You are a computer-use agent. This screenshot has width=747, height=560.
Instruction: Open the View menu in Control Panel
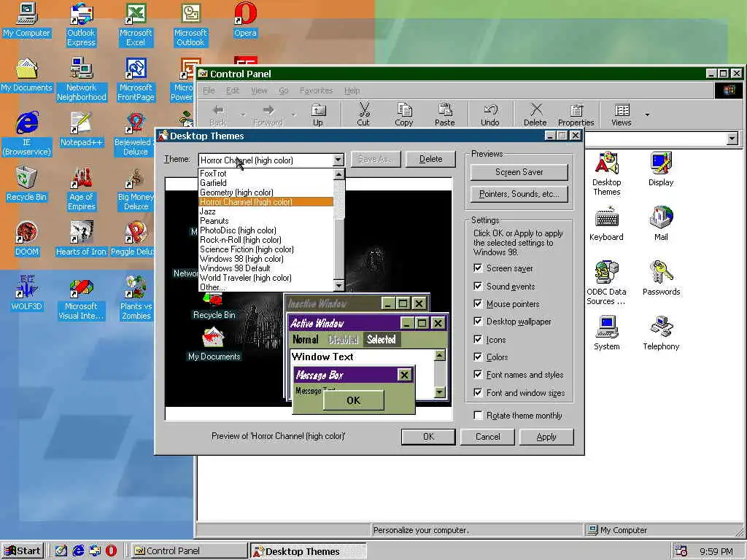259,90
